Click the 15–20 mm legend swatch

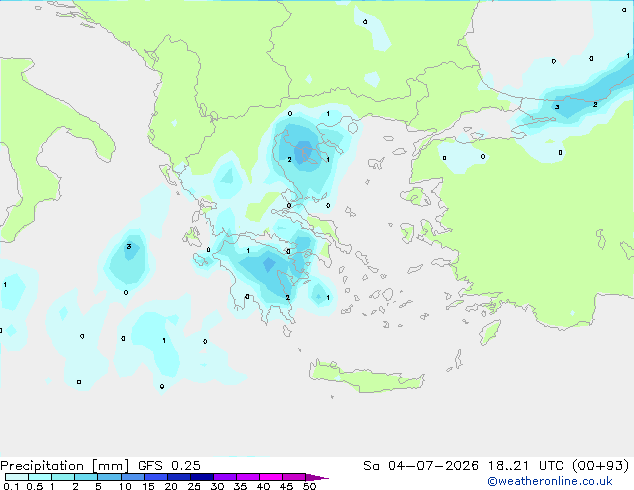point(156,477)
